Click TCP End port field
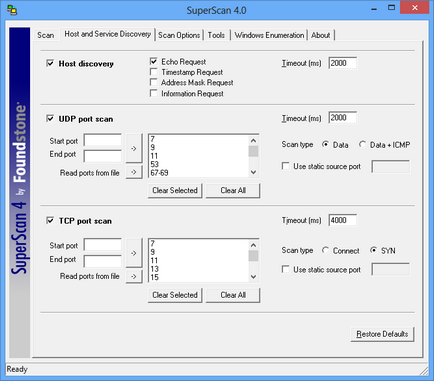The height and width of the screenshot is (381, 434). click(103, 261)
